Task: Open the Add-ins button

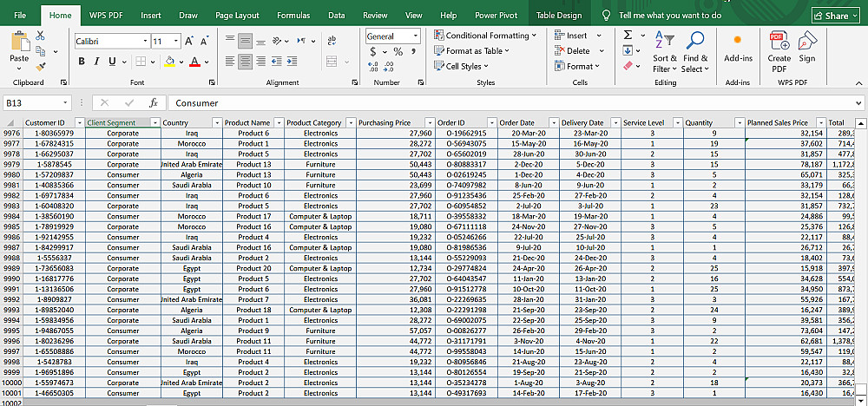Action: (x=738, y=49)
